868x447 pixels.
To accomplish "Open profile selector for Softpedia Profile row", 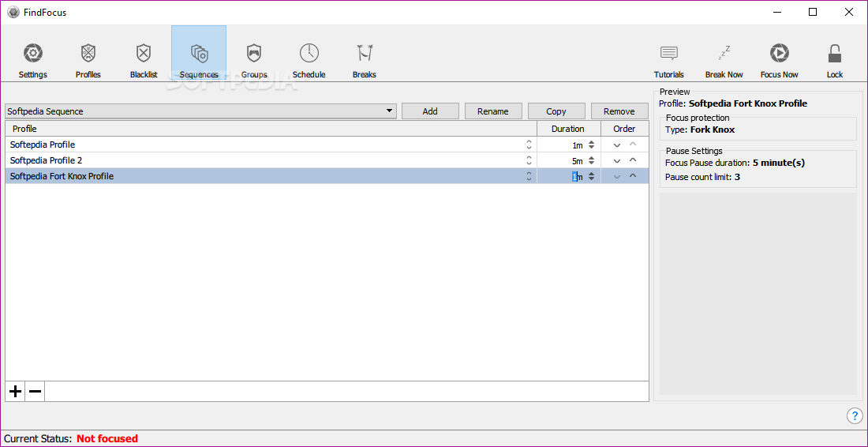I will 529,145.
